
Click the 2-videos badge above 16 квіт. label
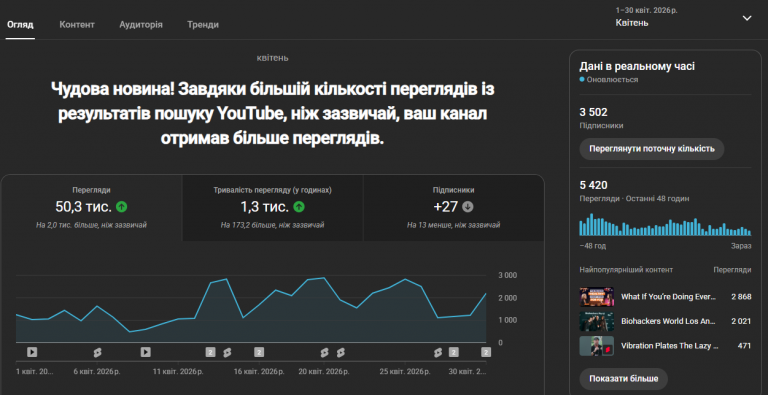tap(259, 352)
